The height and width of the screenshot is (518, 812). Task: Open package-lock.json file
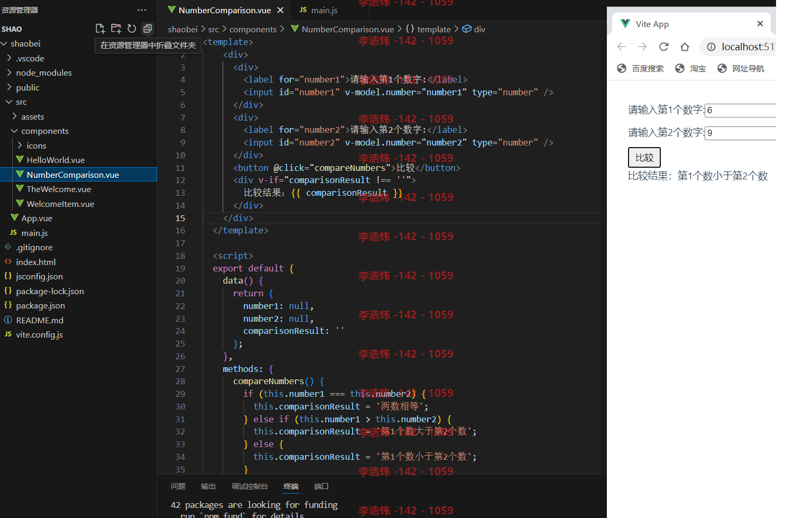click(x=50, y=291)
